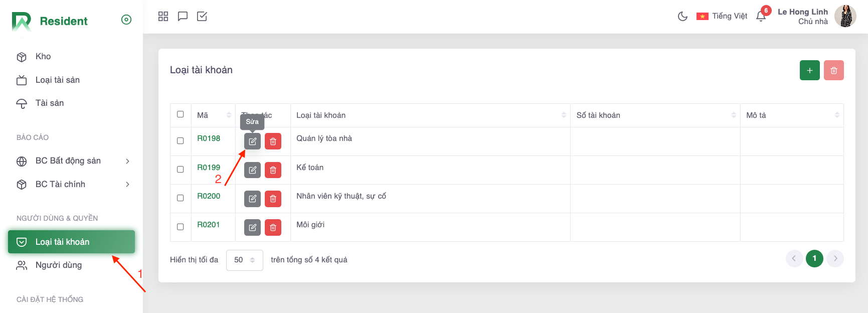This screenshot has height=313, width=868.
Task: Open the task checklist icon
Action: pos(202,17)
